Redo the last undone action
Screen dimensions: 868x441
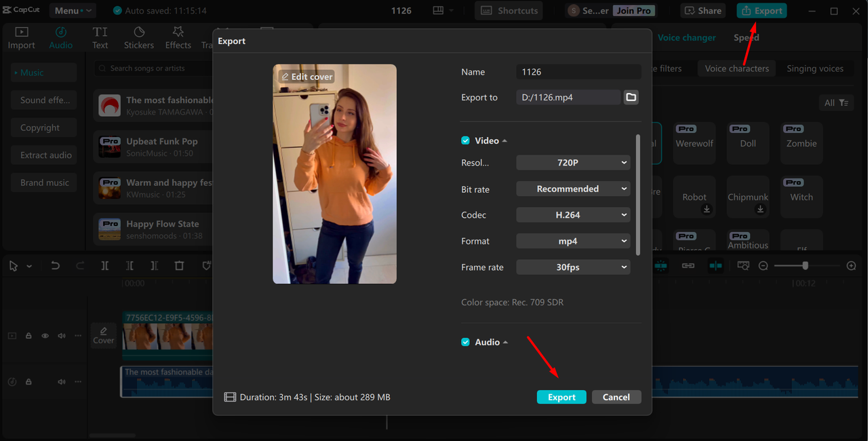coord(80,266)
